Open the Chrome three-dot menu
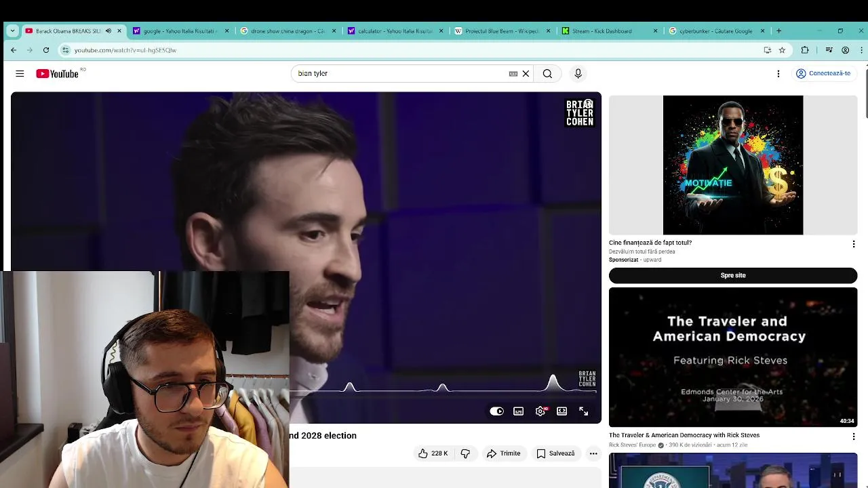This screenshot has width=868, height=488. (862, 50)
